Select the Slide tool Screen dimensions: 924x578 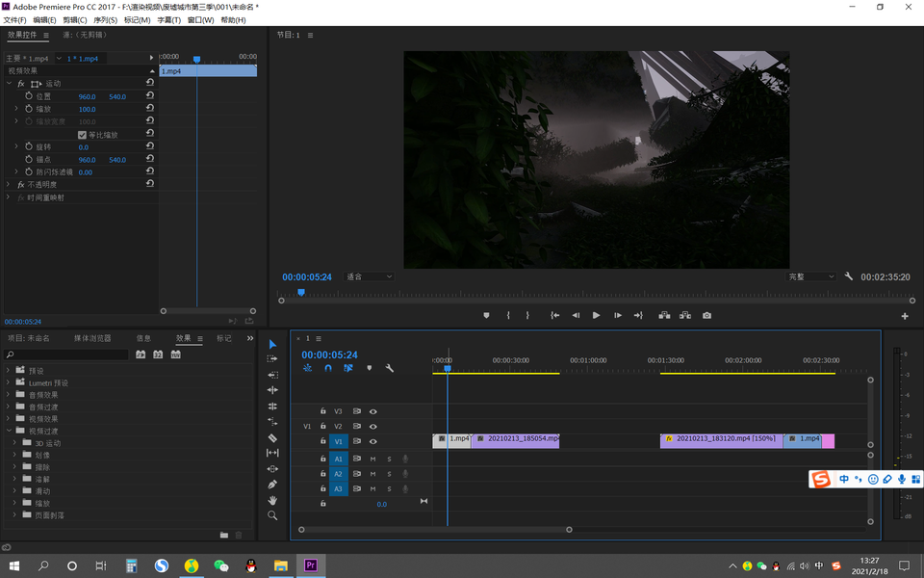tap(272, 469)
